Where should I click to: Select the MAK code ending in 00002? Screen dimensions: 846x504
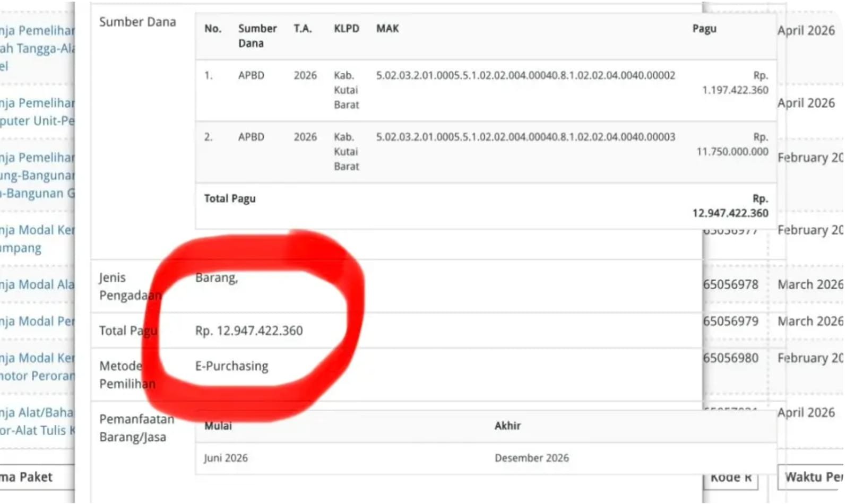(525, 75)
